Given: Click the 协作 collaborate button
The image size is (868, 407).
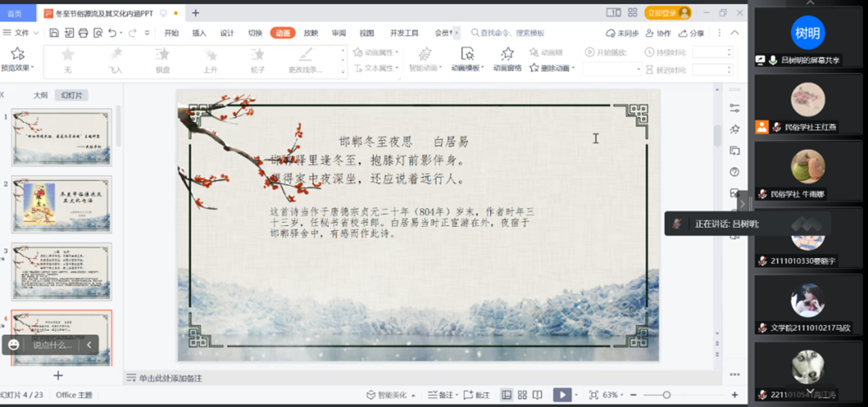Looking at the screenshot, I should 658,33.
